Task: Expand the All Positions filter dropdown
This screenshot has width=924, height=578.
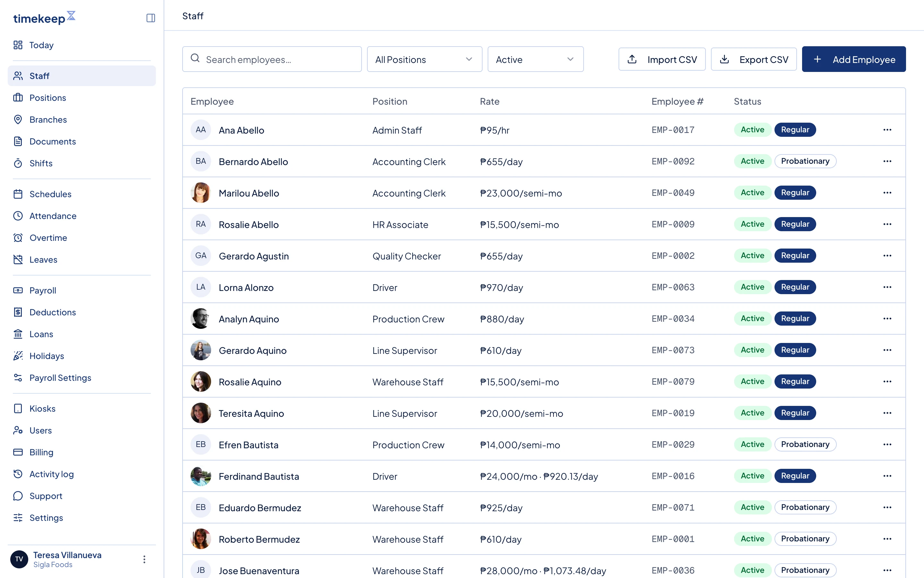Action: (x=424, y=59)
